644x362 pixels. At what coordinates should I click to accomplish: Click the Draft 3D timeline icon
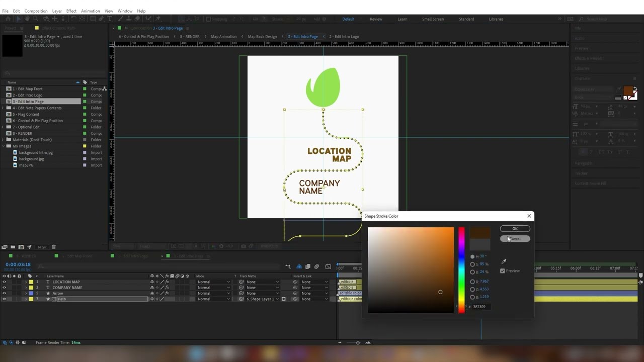[299, 266]
